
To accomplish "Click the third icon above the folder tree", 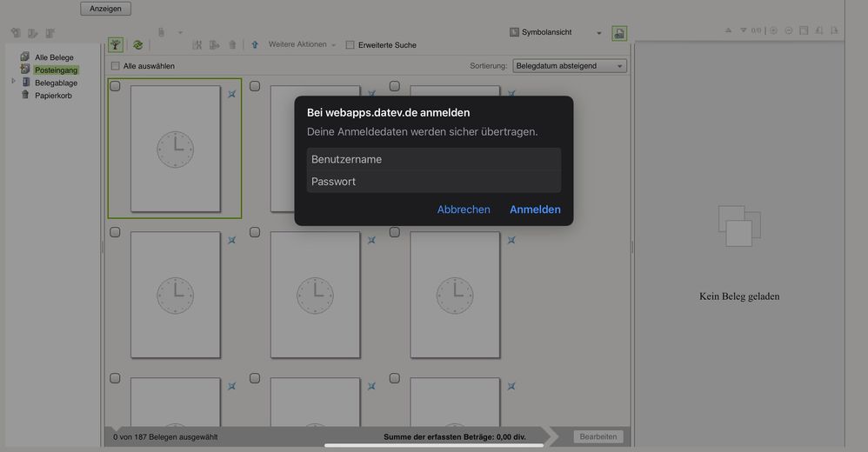I will (x=50, y=33).
